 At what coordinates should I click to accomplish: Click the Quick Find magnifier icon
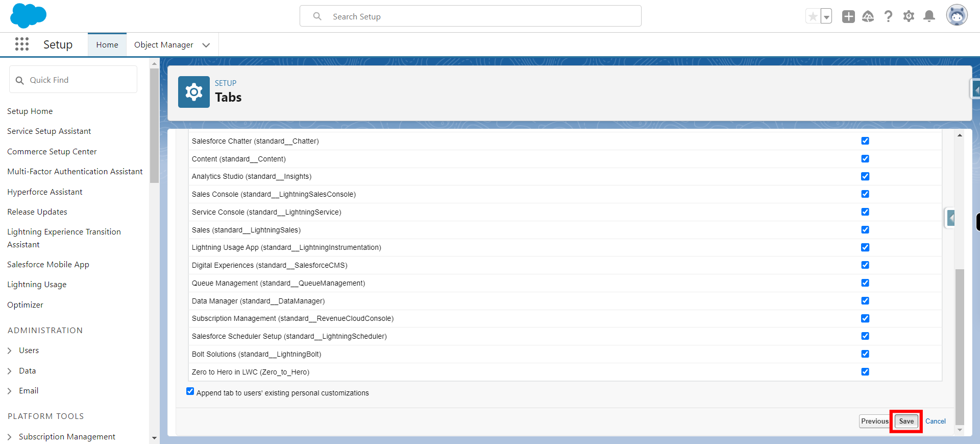tap(20, 80)
